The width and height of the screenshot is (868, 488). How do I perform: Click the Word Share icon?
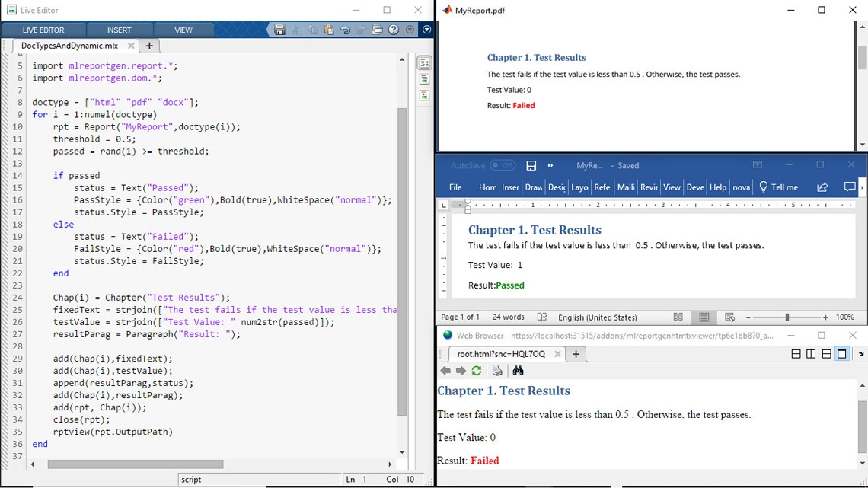822,187
